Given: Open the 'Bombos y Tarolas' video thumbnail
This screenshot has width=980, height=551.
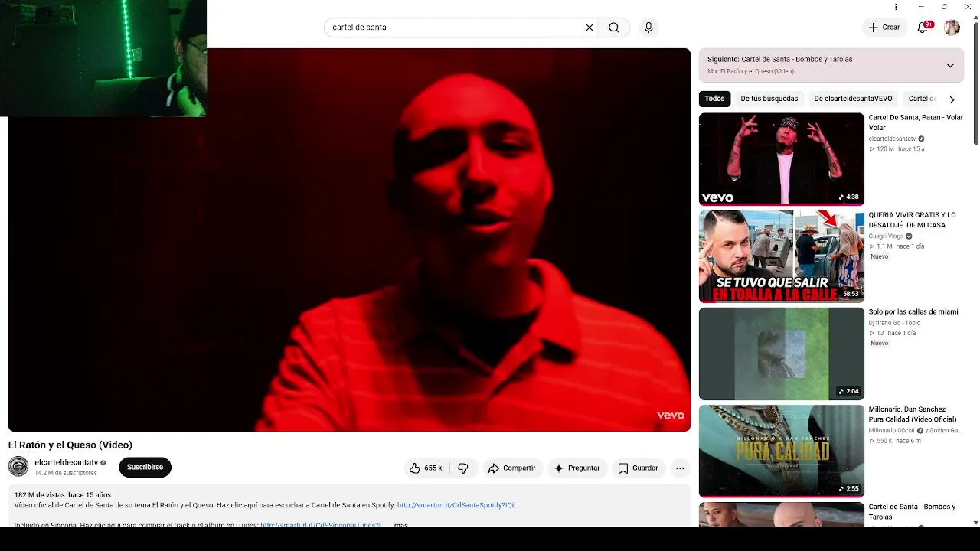Looking at the screenshot, I should click(781, 514).
